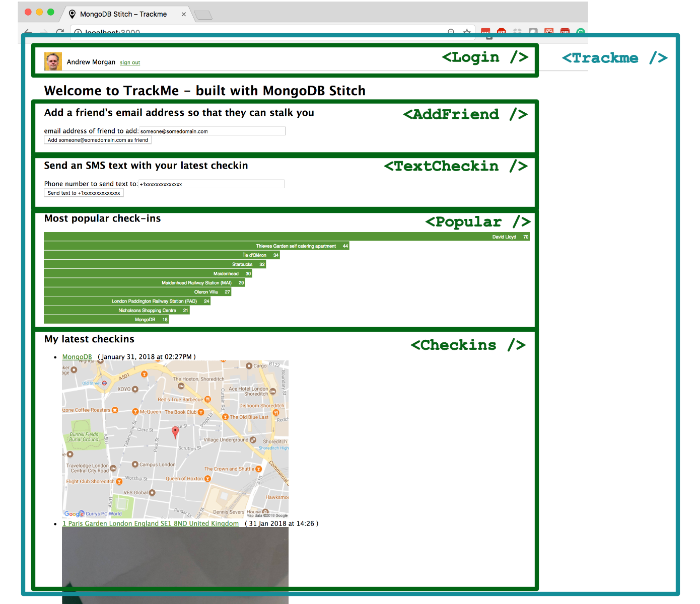Click the bookmark star in address bar
Image resolution: width=700 pixels, height=604 pixels.
467,32
